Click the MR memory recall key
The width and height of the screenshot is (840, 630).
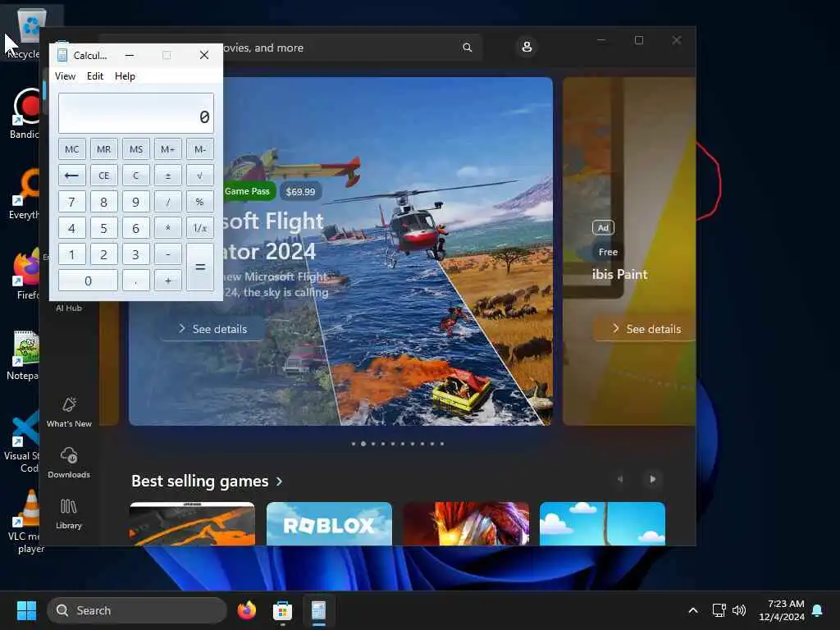pos(104,149)
